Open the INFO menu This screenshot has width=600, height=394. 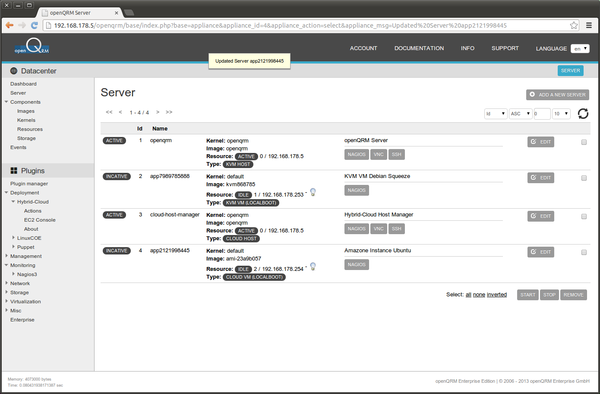467,48
